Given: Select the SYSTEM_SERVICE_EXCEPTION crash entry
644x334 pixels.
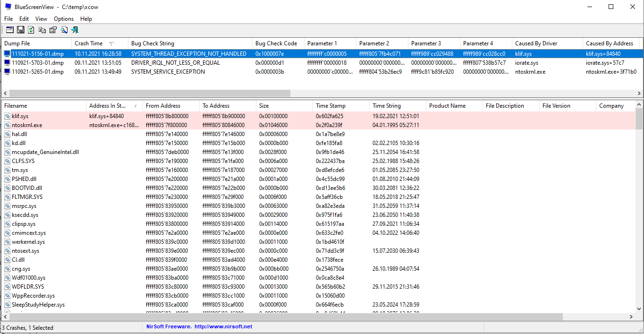Looking at the screenshot, I should pyautogui.click(x=168, y=71).
